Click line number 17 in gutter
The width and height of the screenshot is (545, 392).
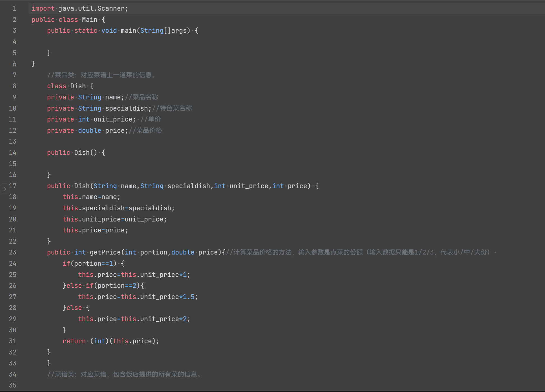pos(13,186)
